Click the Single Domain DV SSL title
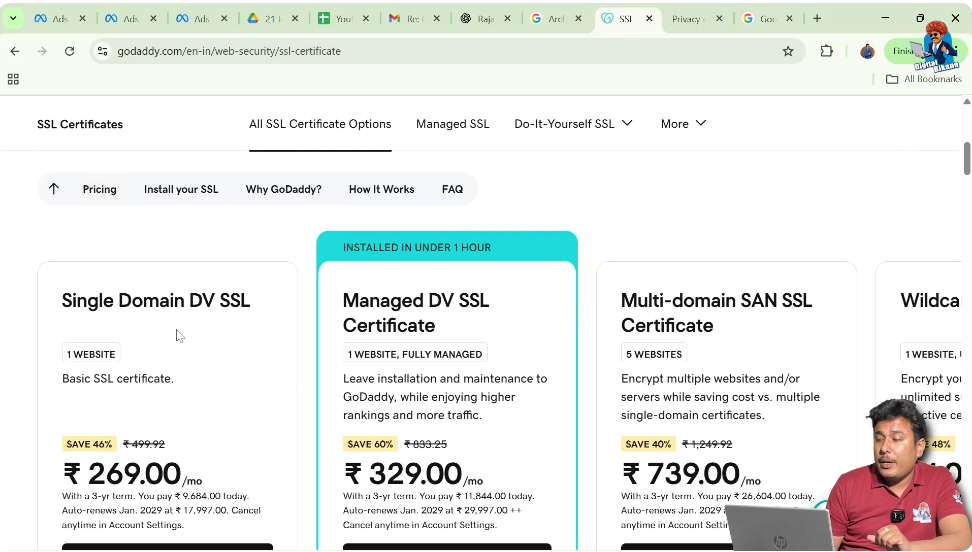This screenshot has height=552, width=972. coord(156,300)
